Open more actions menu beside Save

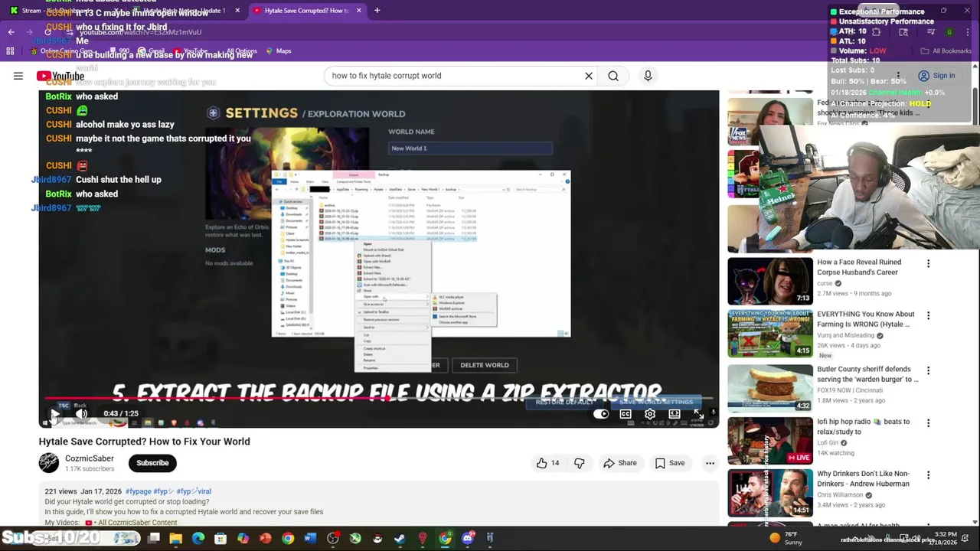[x=710, y=463]
